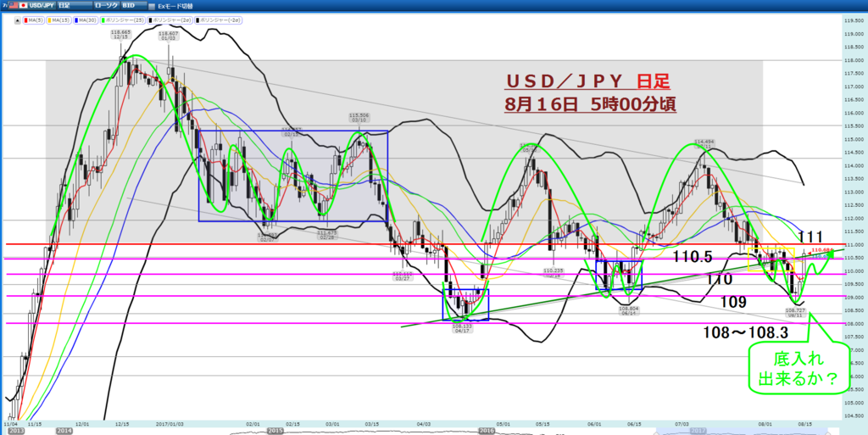Jump to the 2016 marker in navigator
This screenshot has width=868, height=435.
click(x=486, y=430)
